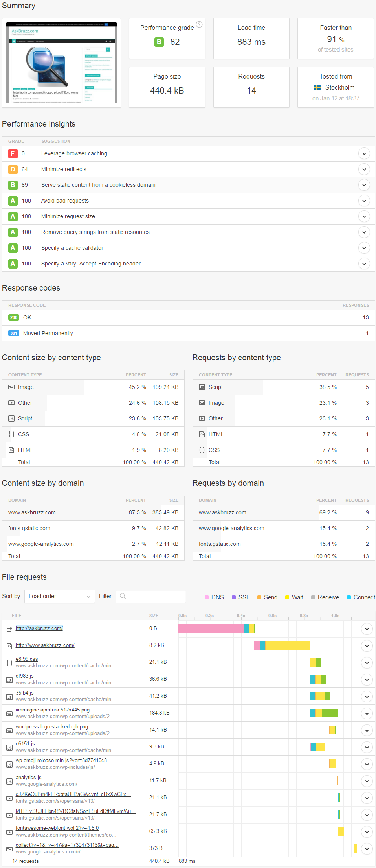Click the CSS icon beside e8f99.css
The width and height of the screenshot is (376, 868).
(9, 663)
